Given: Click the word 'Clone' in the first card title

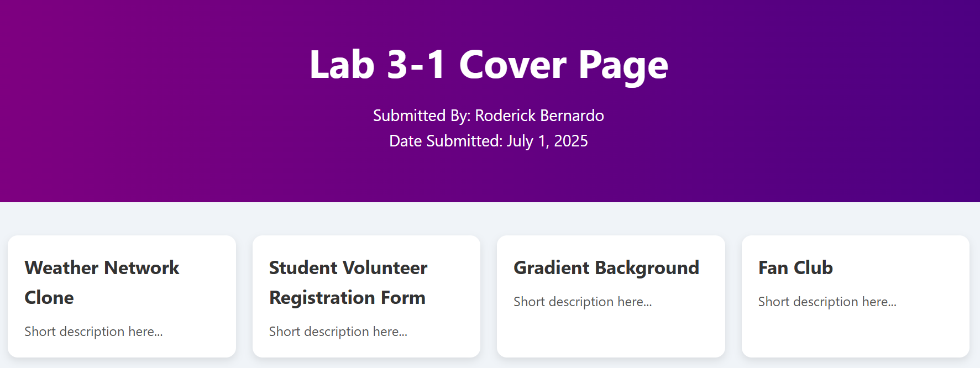Looking at the screenshot, I should tap(49, 298).
